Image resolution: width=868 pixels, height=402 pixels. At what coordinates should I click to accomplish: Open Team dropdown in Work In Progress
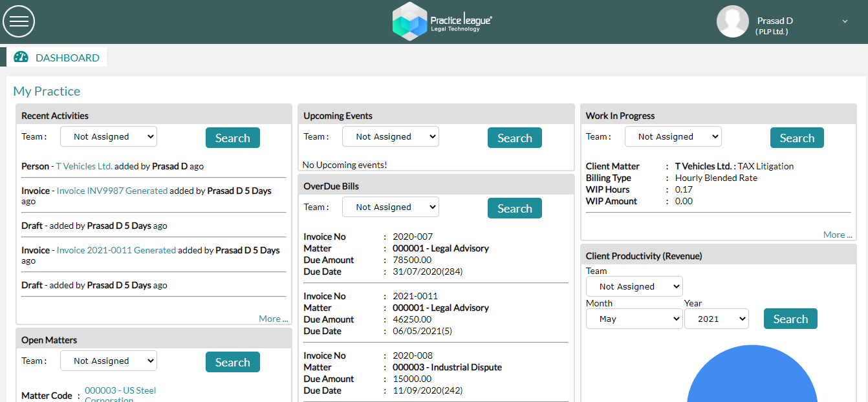(x=673, y=136)
